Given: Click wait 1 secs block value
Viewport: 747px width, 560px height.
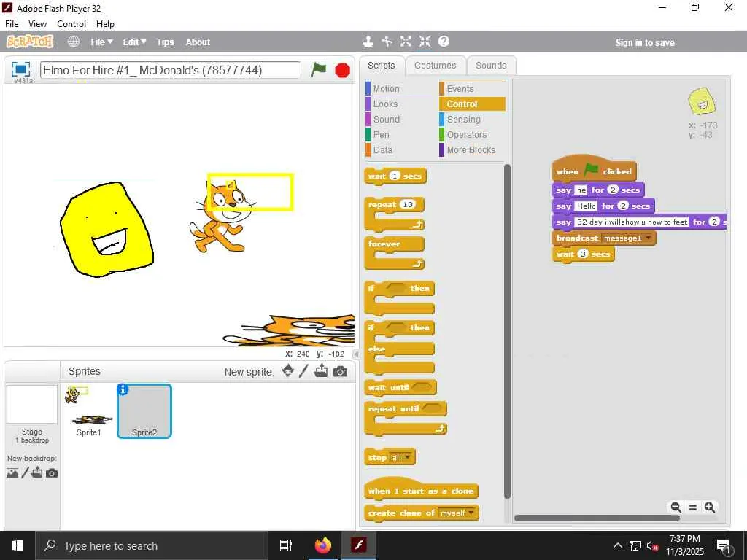Looking at the screenshot, I should pos(395,176).
